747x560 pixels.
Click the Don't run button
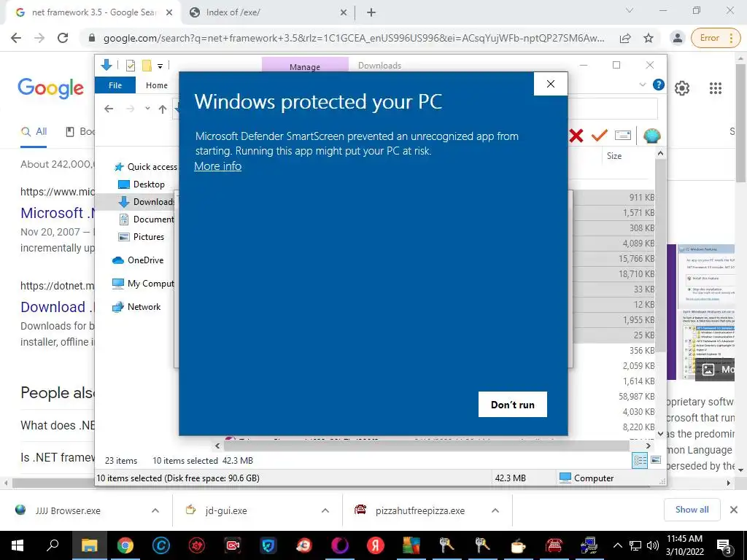tap(513, 404)
